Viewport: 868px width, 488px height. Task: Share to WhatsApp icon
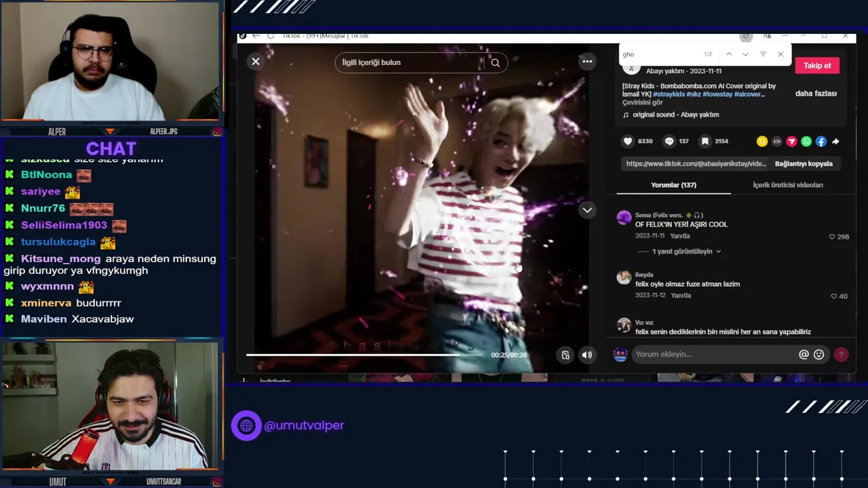(x=806, y=141)
